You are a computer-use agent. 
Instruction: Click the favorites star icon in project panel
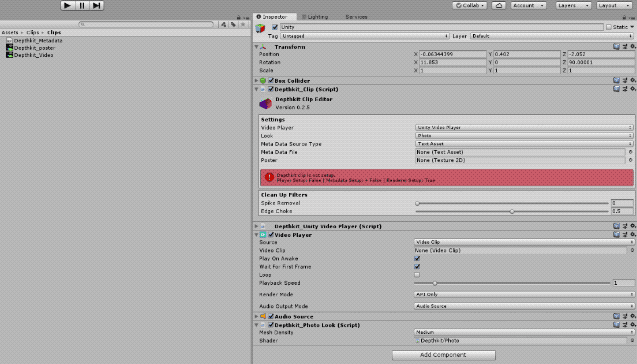(x=243, y=24)
